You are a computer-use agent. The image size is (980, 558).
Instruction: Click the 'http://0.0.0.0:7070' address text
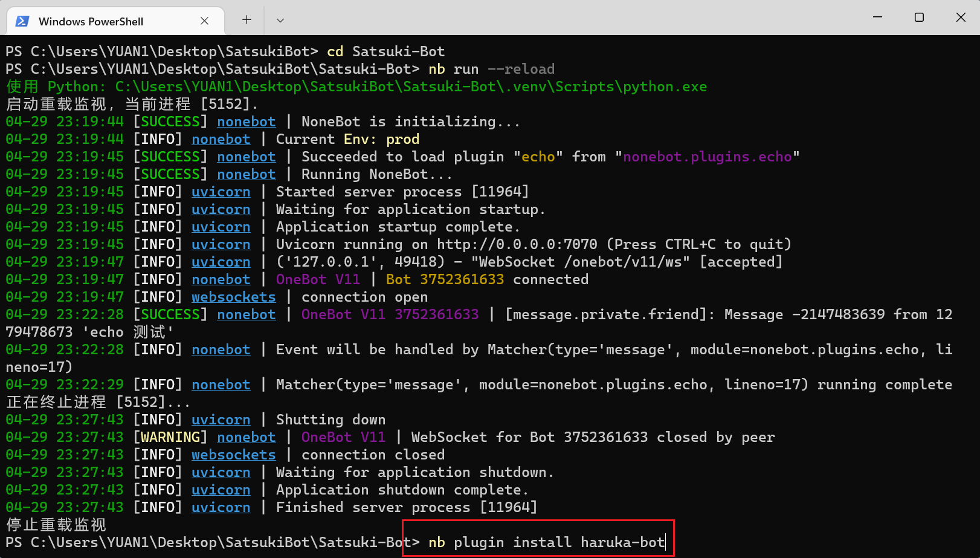pyautogui.click(x=517, y=244)
